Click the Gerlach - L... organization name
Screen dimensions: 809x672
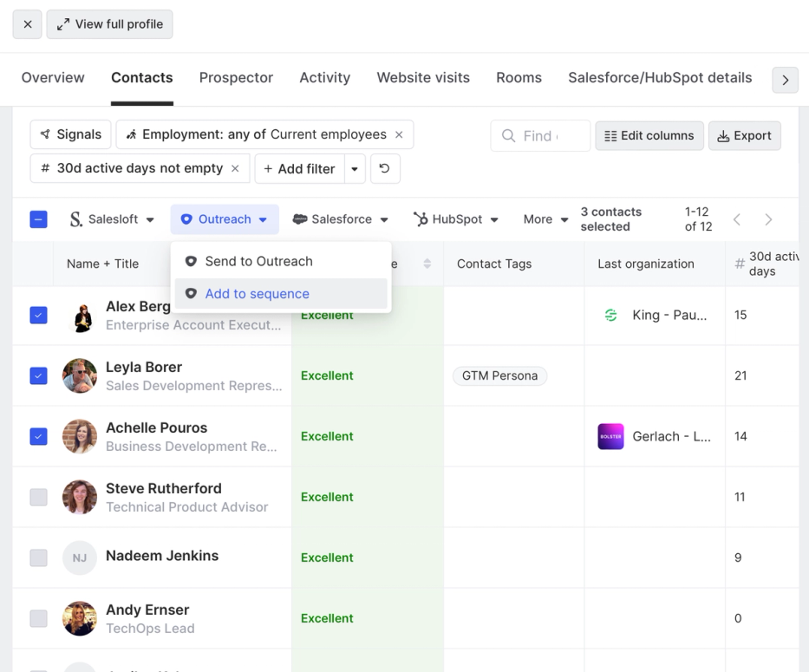[672, 437]
